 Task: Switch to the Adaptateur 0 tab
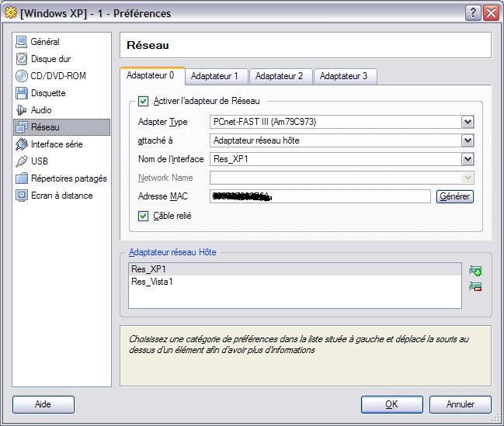(151, 75)
